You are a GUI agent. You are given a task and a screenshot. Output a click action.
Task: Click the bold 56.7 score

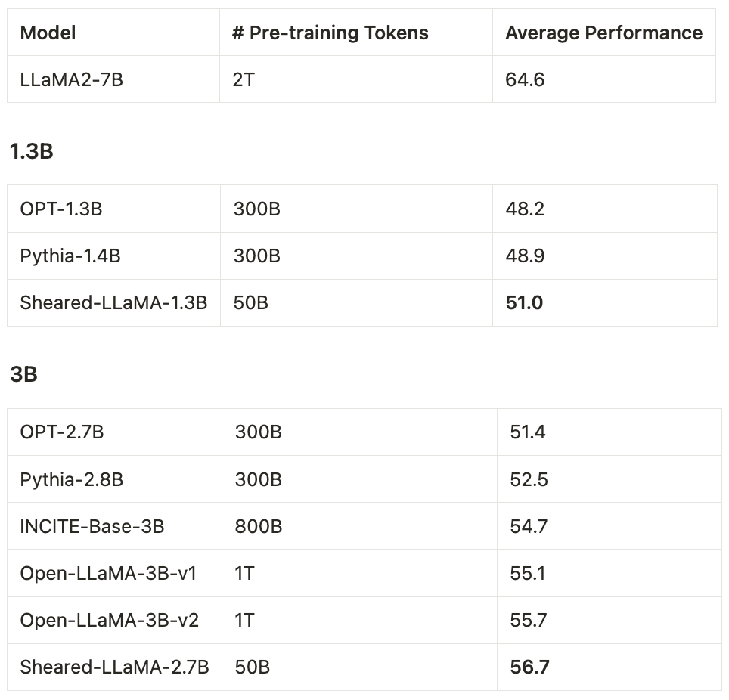529,667
